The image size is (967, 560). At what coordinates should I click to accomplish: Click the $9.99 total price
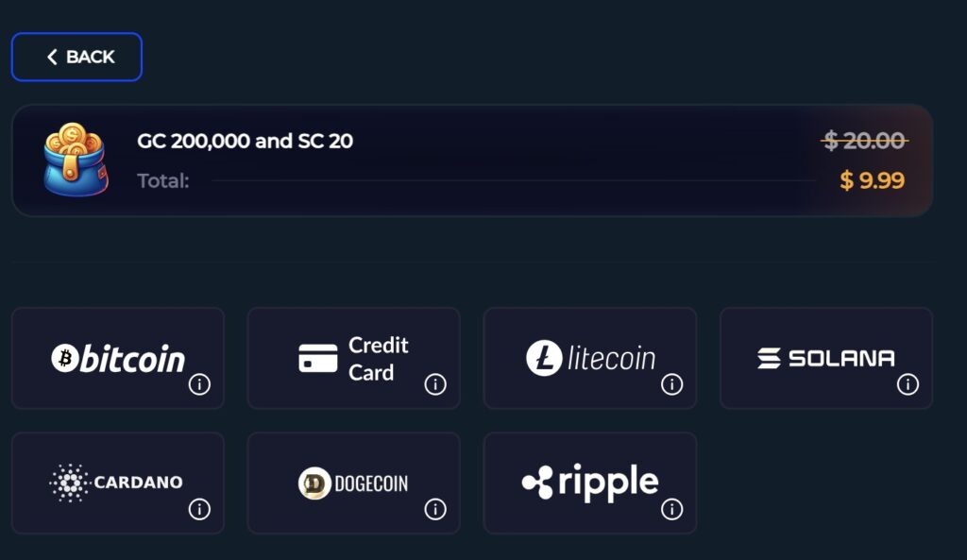point(872,180)
